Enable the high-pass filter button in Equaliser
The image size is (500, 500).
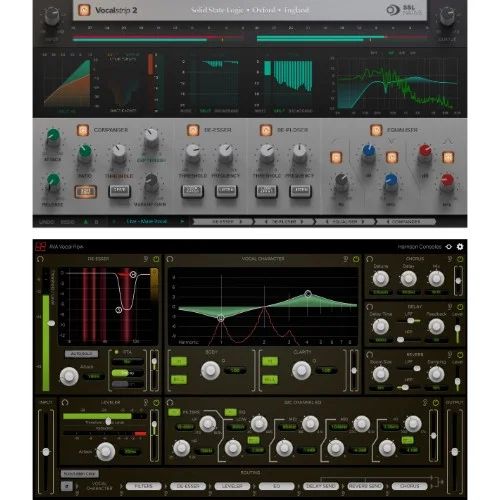336,157
